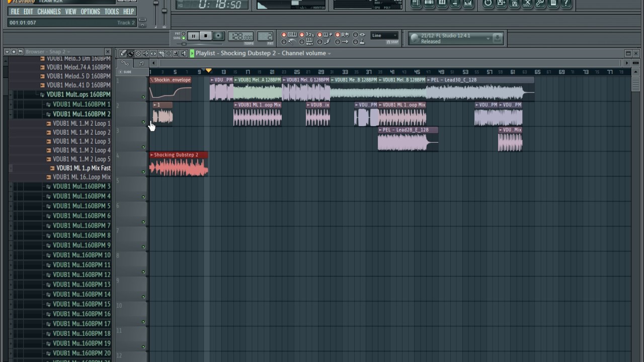Select the Slip tool in Playlist toolbar
This screenshot has width=644, height=362.
(x=153, y=53)
